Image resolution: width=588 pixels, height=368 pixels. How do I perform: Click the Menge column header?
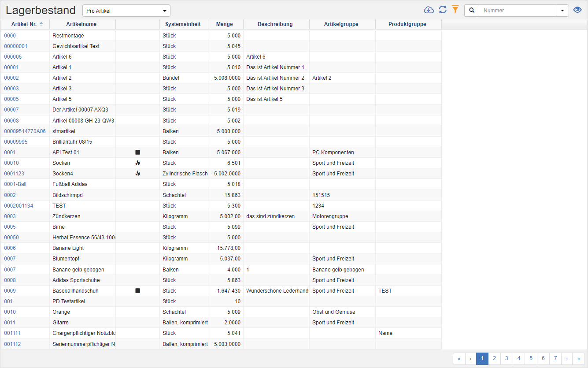tap(225, 24)
